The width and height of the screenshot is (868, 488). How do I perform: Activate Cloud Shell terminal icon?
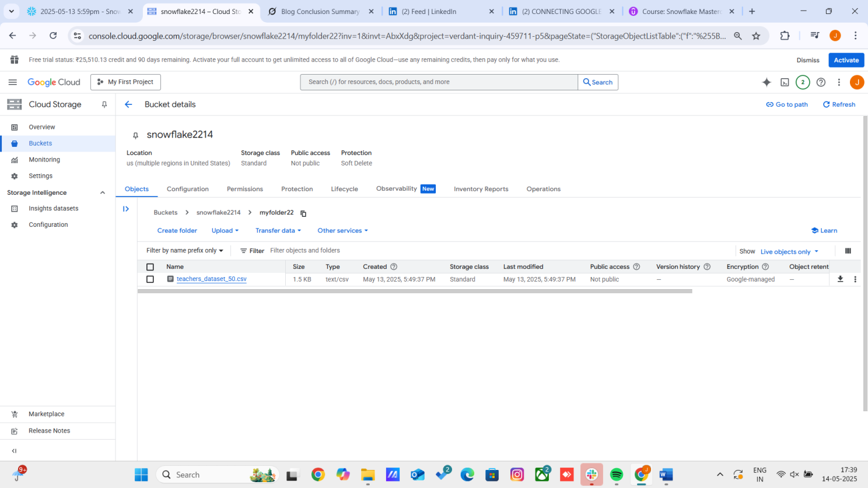(785, 82)
